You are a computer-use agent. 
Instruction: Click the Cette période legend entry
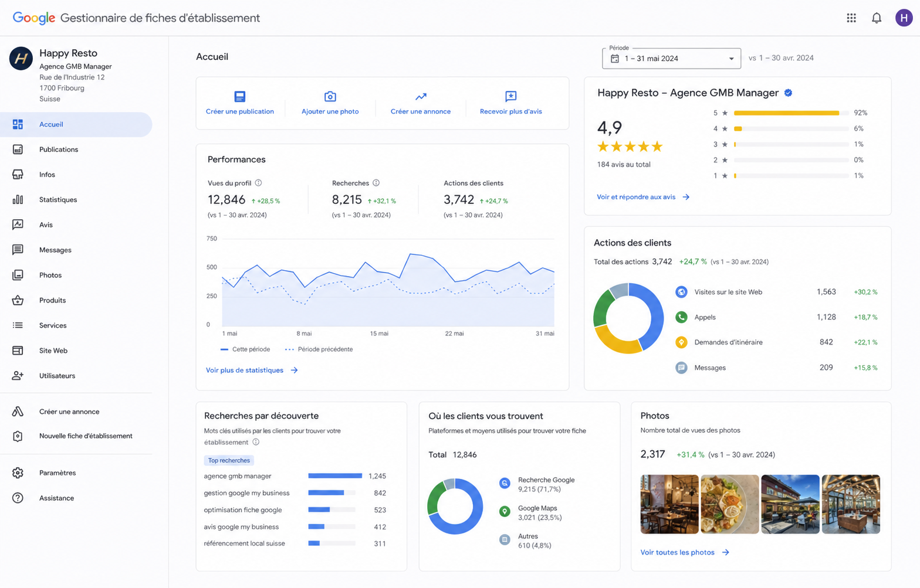[x=245, y=349]
